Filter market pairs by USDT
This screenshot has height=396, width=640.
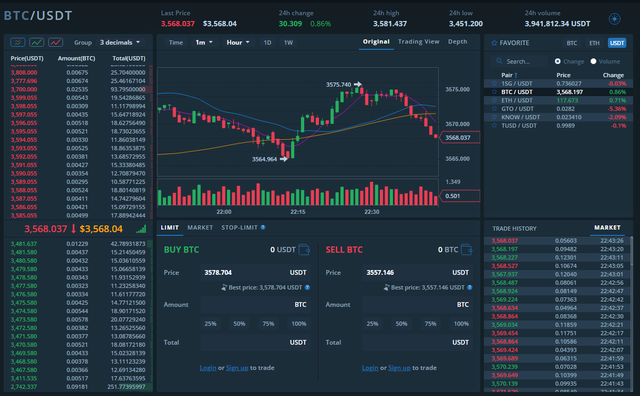tap(617, 43)
